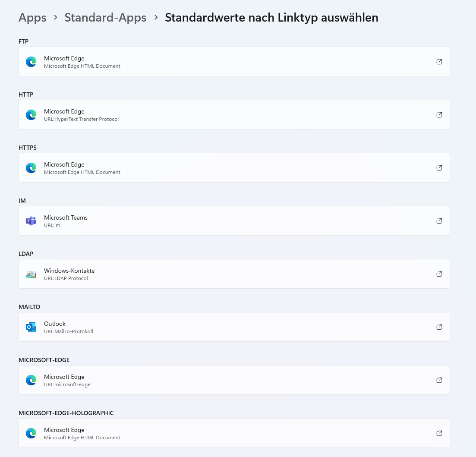Click the Outlook icon under MAILTO
Viewport: 476px width, 457px height.
[31, 327]
